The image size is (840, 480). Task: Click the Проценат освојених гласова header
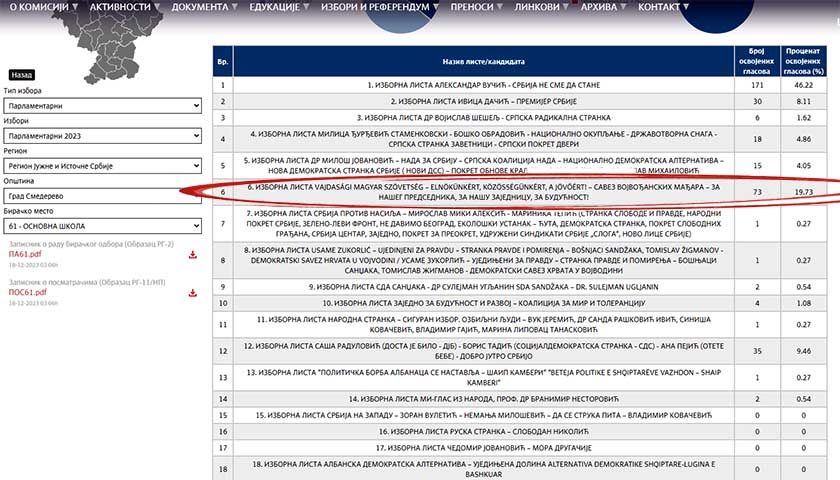(803, 61)
